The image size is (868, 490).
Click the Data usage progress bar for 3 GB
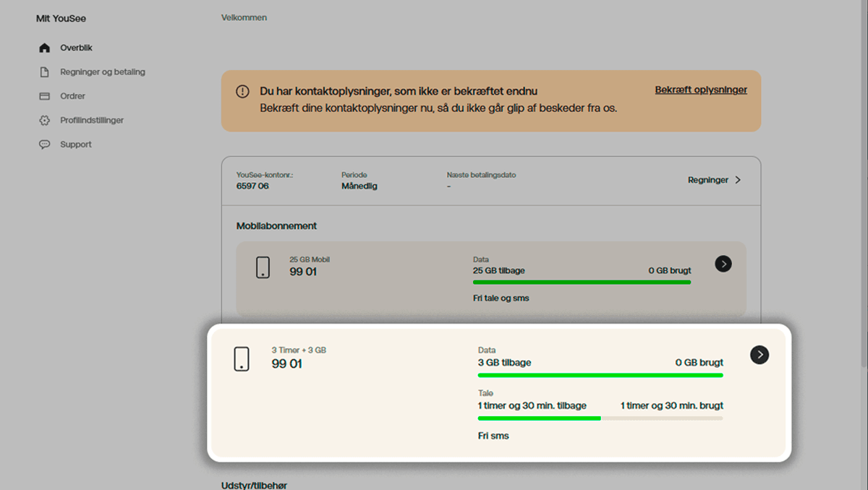pyautogui.click(x=600, y=375)
